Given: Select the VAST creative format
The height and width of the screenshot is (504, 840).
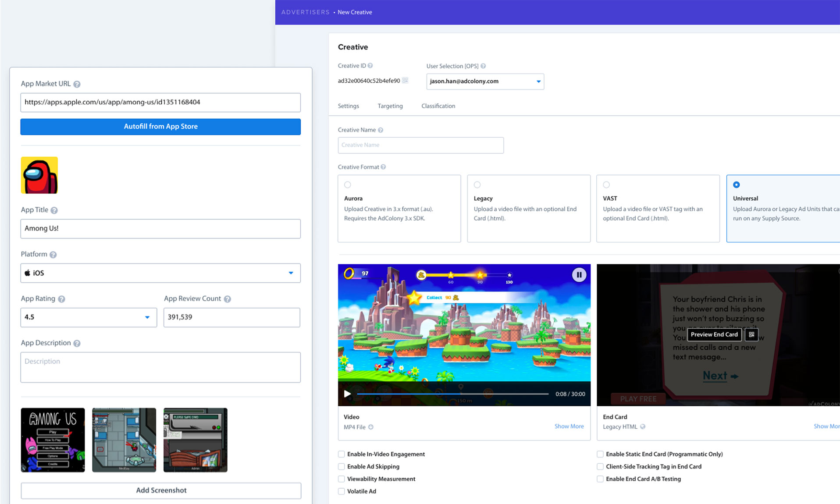Looking at the screenshot, I should (x=606, y=185).
